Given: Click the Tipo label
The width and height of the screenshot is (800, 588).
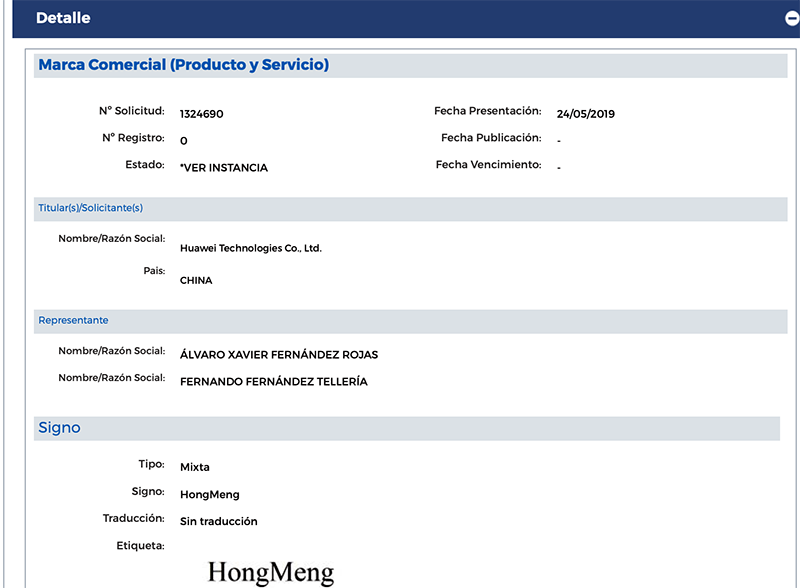Looking at the screenshot, I should tap(152, 464).
